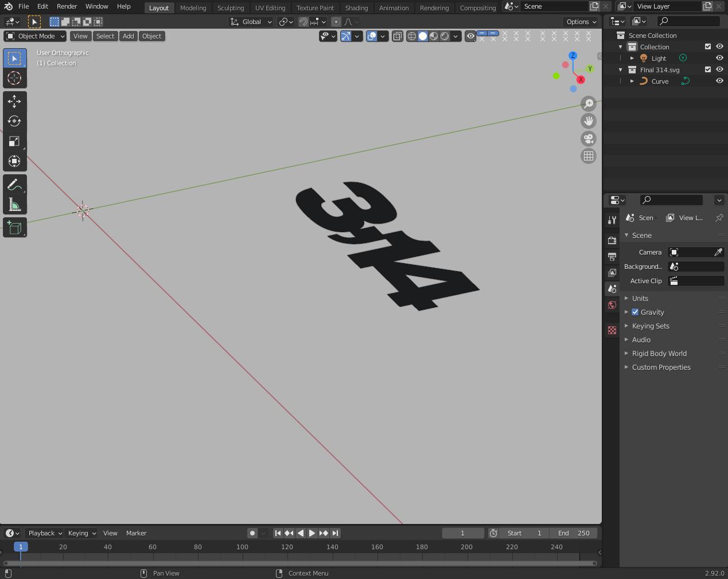The height and width of the screenshot is (579, 728).
Task: Select the Rotate tool
Action: point(14,121)
